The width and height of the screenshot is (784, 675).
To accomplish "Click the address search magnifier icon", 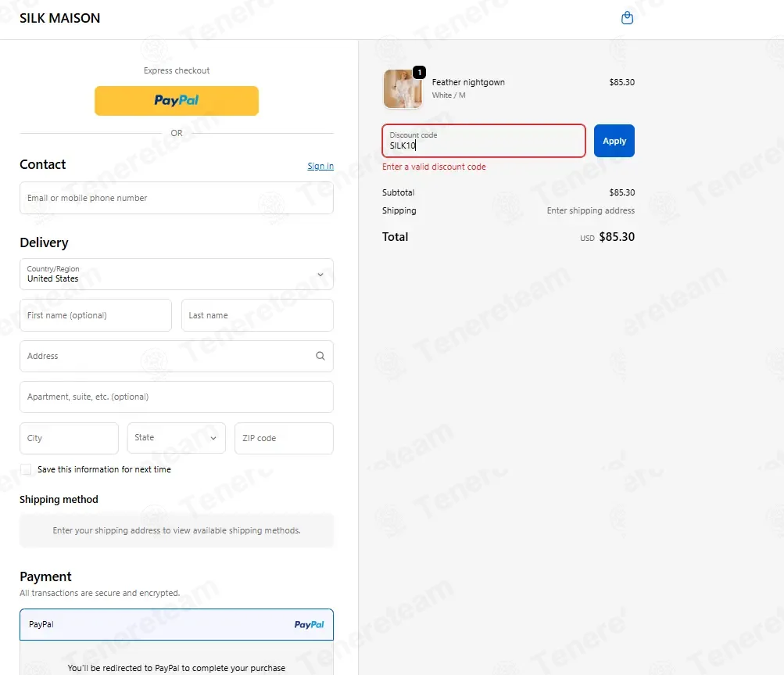I will coord(320,356).
